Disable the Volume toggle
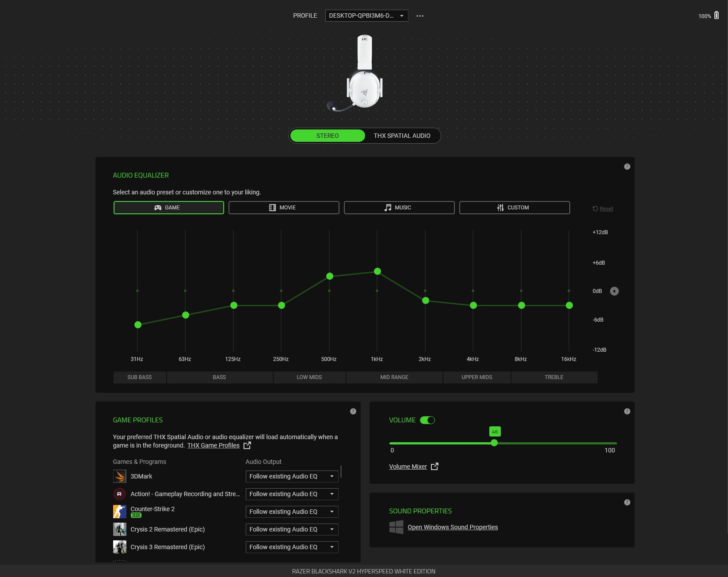728x577 pixels. (427, 420)
